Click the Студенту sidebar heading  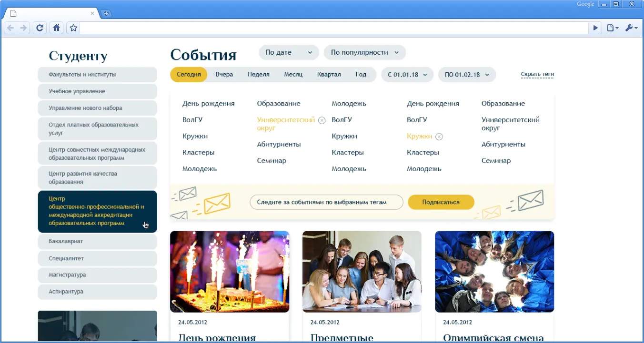tap(78, 56)
